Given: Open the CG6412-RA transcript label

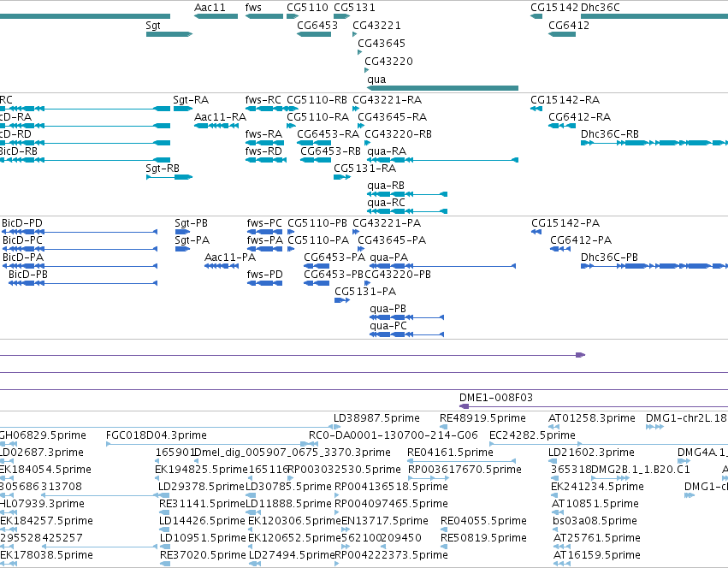Looking at the screenshot, I should [x=579, y=117].
